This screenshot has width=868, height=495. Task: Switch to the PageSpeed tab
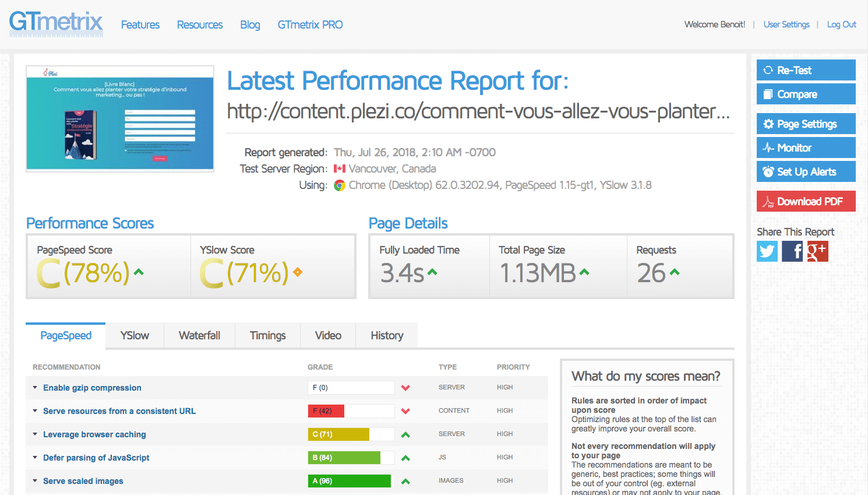(66, 336)
